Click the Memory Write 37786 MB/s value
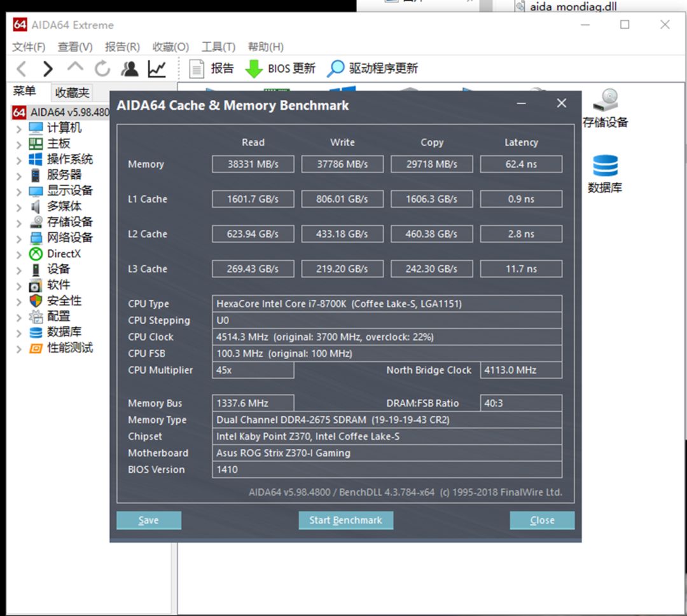 click(342, 164)
